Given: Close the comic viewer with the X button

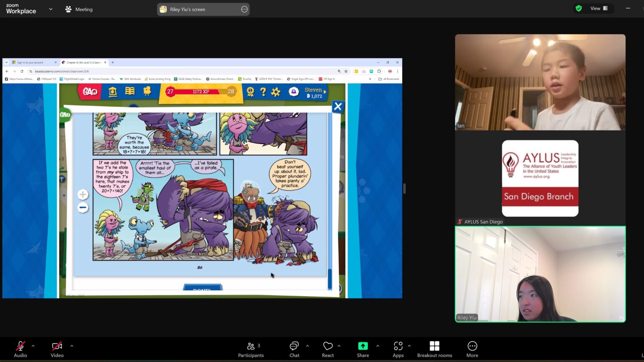Looking at the screenshot, I should click(338, 107).
